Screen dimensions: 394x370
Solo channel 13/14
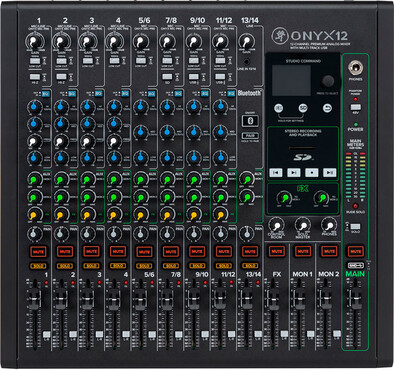point(250,266)
